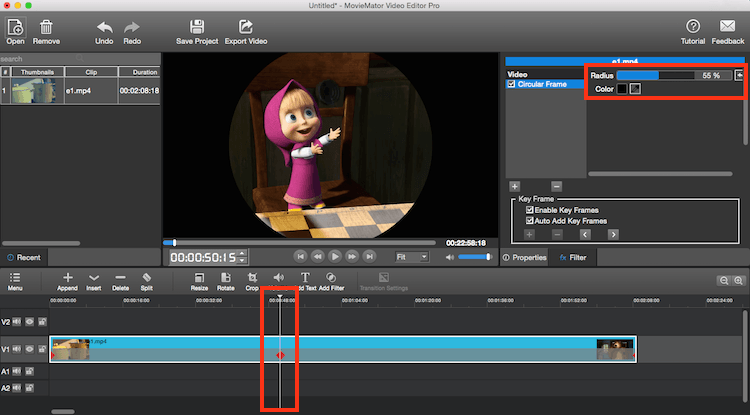Click the black Color swatch
The width and height of the screenshot is (750, 415).
(x=622, y=89)
